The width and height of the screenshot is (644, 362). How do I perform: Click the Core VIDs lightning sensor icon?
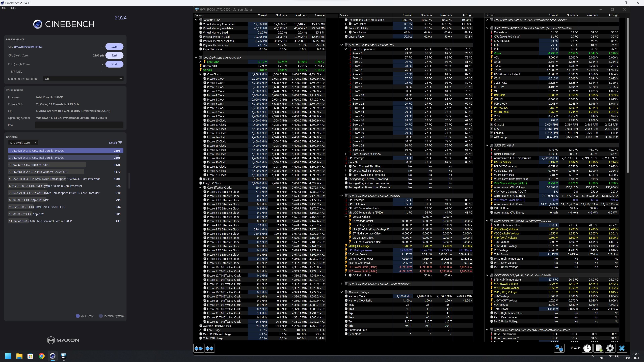pyautogui.click(x=204, y=62)
